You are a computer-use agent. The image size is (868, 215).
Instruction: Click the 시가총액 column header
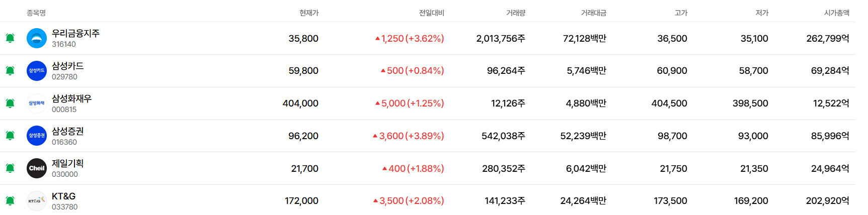coord(836,13)
